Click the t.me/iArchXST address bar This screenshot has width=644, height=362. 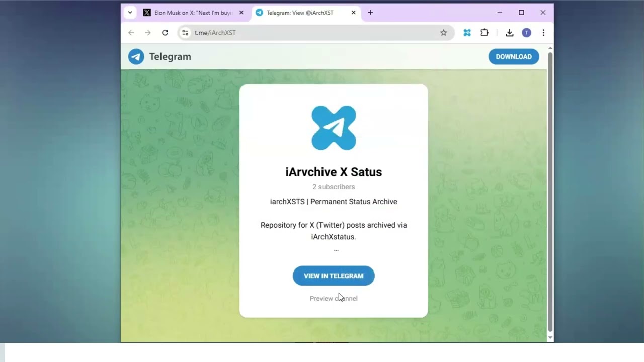[316, 33]
